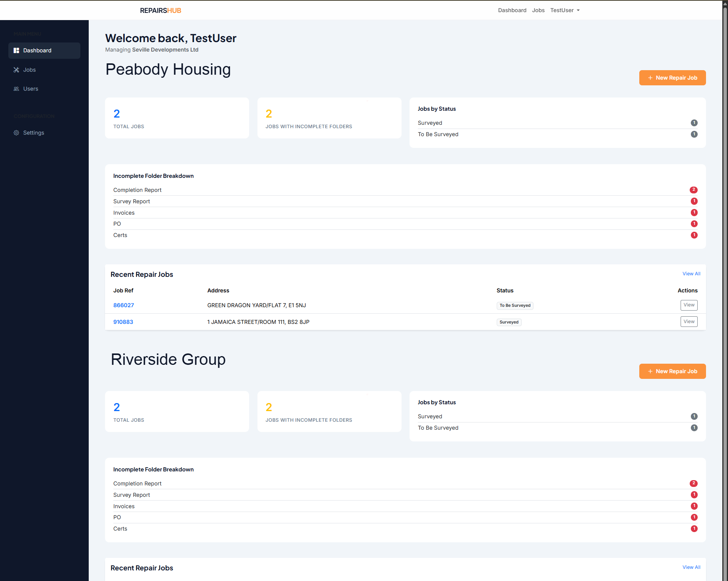Click plus icon on Peabody New Repair Job
This screenshot has width=728, height=581.
(650, 78)
